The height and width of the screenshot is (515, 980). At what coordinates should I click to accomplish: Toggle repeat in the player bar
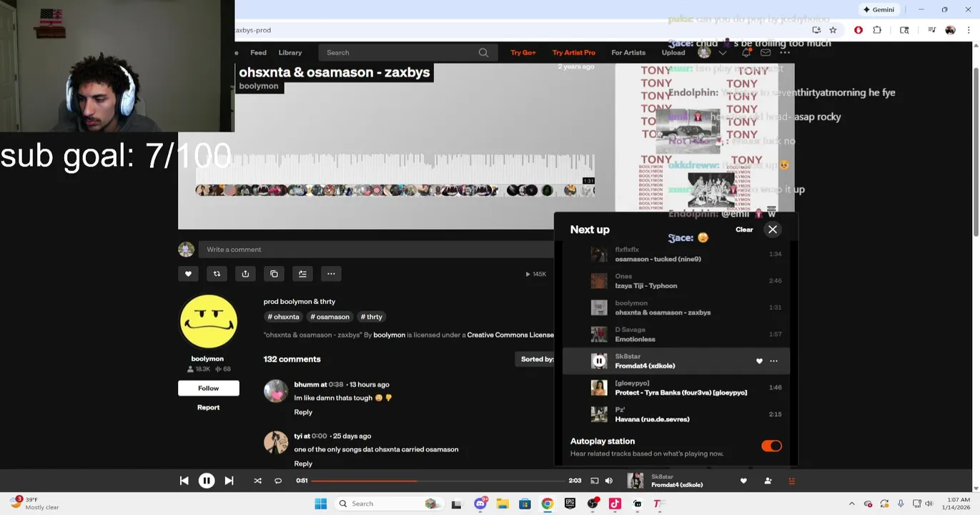tap(278, 481)
